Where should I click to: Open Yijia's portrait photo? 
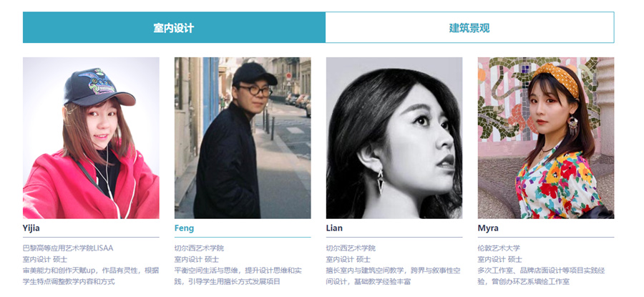(91, 137)
